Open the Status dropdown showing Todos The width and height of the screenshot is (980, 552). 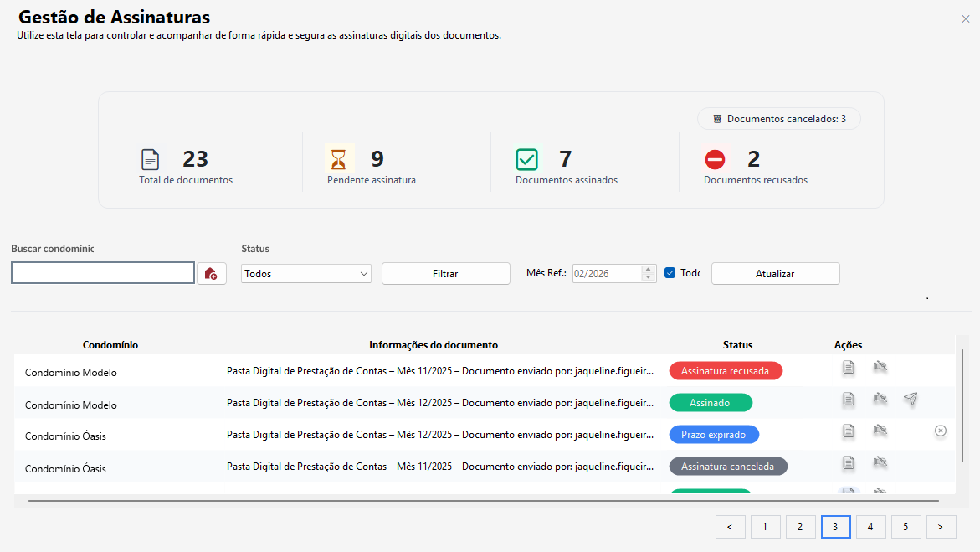click(306, 274)
